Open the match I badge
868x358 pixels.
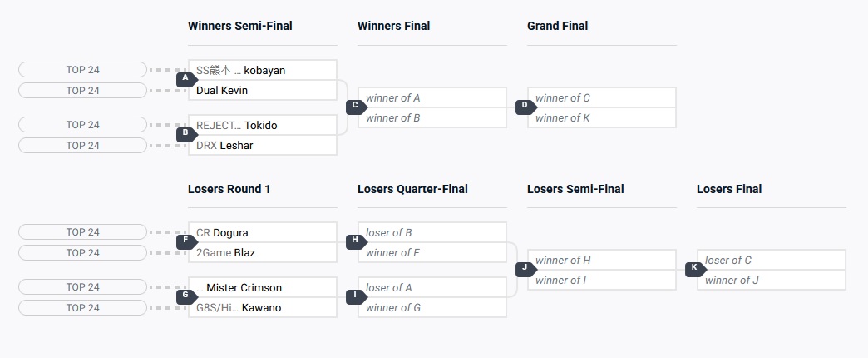pos(356,296)
